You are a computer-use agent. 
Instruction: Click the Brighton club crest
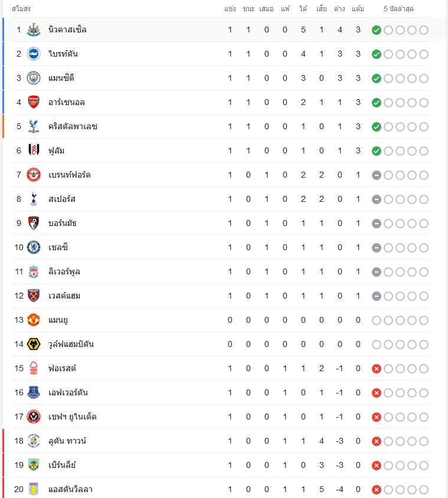click(x=34, y=54)
